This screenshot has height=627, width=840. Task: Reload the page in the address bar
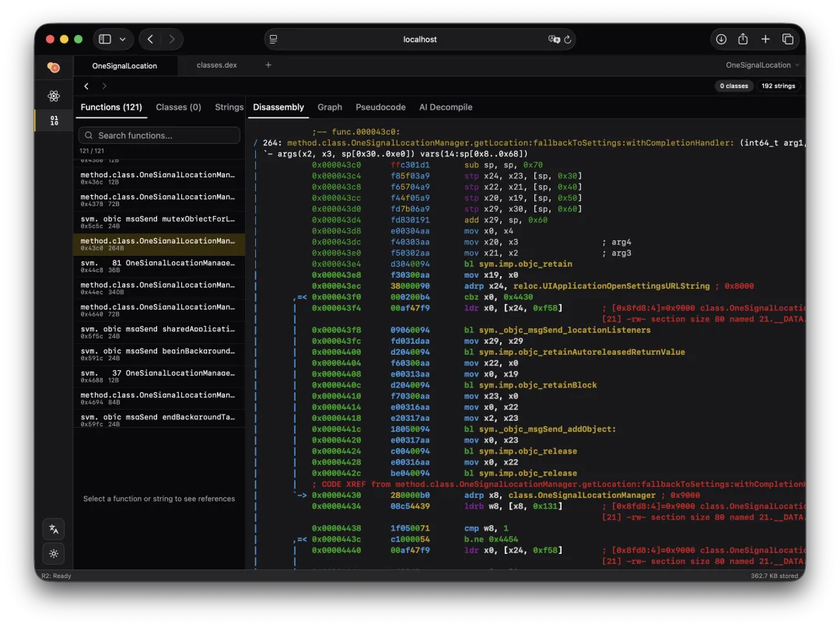pyautogui.click(x=568, y=40)
